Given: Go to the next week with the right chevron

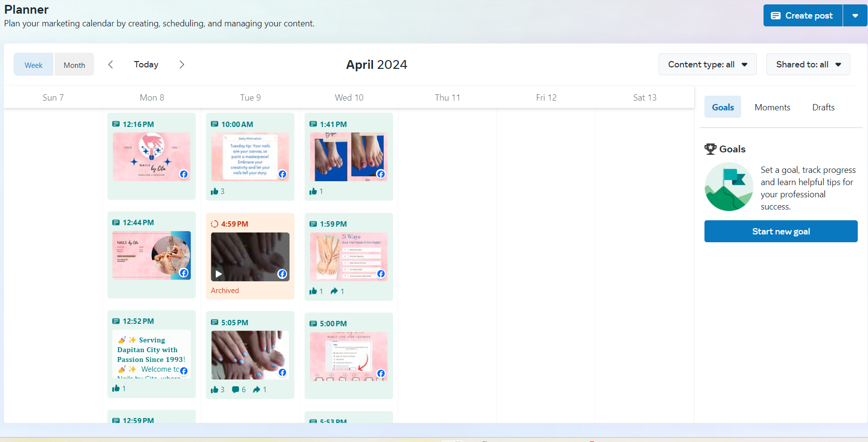Looking at the screenshot, I should pos(182,64).
